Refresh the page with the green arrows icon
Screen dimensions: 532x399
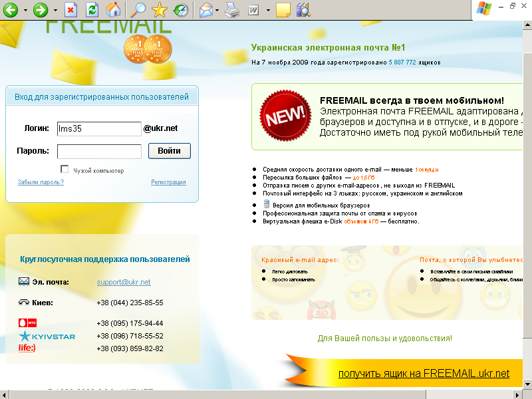click(x=92, y=9)
